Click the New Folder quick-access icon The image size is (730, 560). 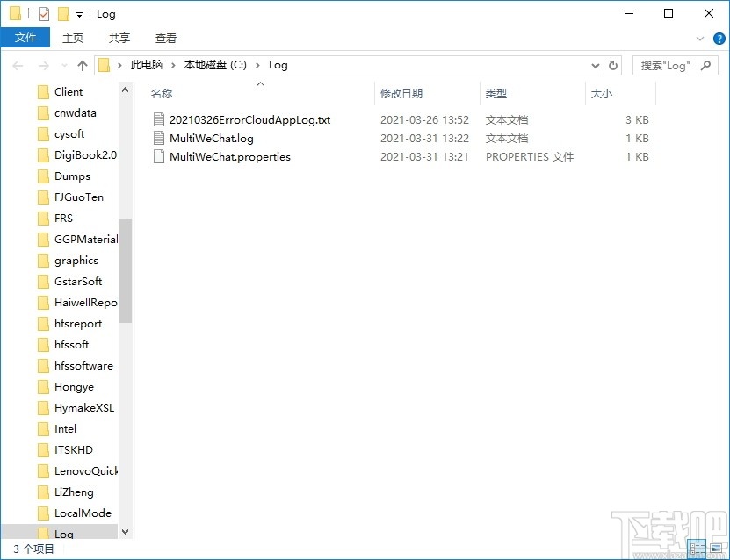63,14
